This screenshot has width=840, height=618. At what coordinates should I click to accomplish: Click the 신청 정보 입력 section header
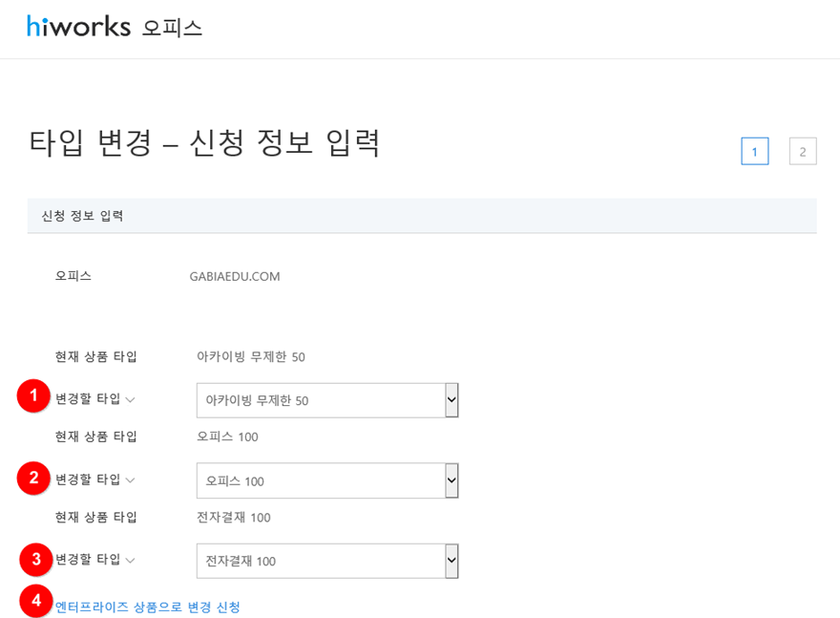82,216
